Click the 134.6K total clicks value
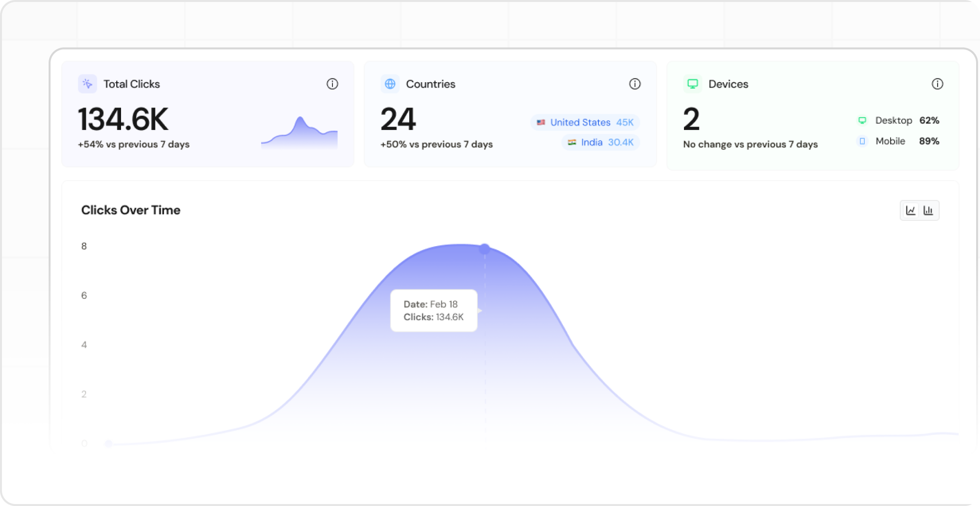The height and width of the screenshot is (506, 980). tap(123, 119)
